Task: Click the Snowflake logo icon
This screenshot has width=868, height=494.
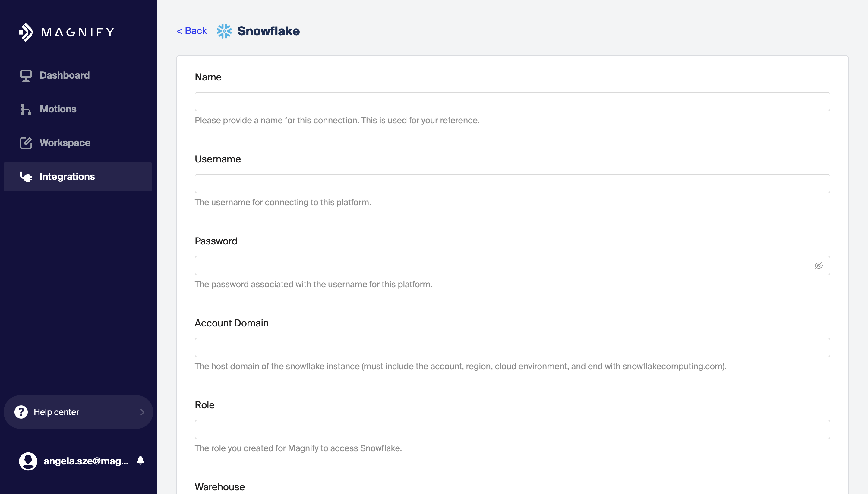Action: [x=224, y=31]
